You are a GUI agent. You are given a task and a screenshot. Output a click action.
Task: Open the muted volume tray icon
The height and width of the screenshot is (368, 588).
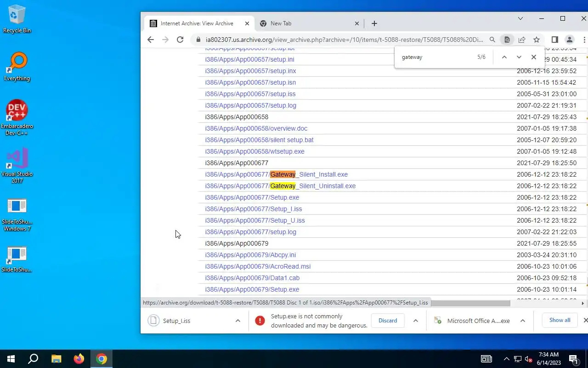coord(528,359)
